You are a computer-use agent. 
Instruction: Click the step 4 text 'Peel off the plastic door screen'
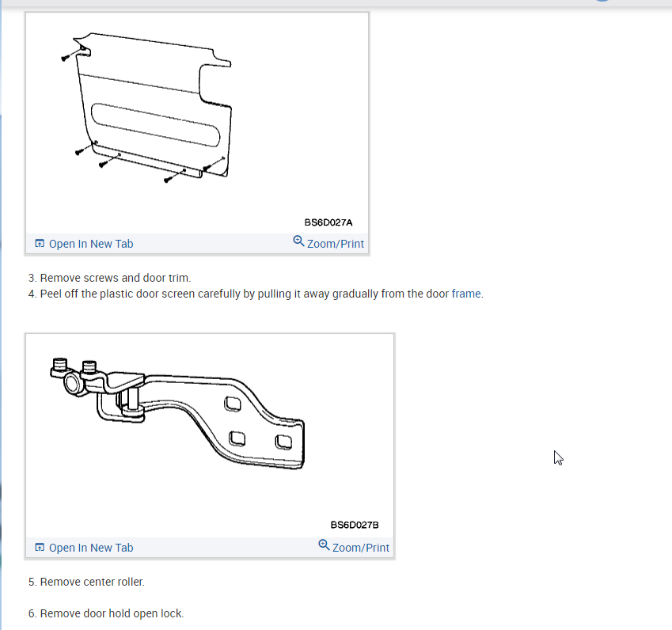117,294
